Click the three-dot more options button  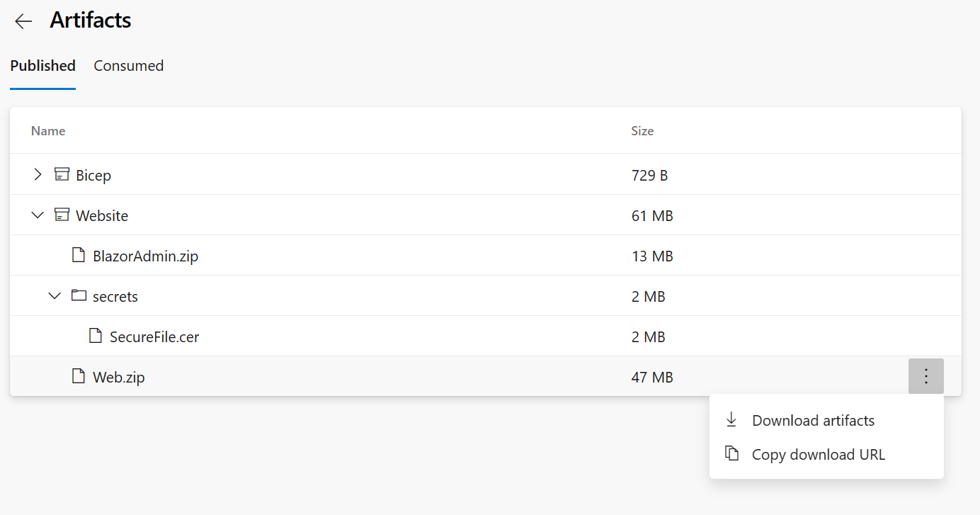point(925,376)
